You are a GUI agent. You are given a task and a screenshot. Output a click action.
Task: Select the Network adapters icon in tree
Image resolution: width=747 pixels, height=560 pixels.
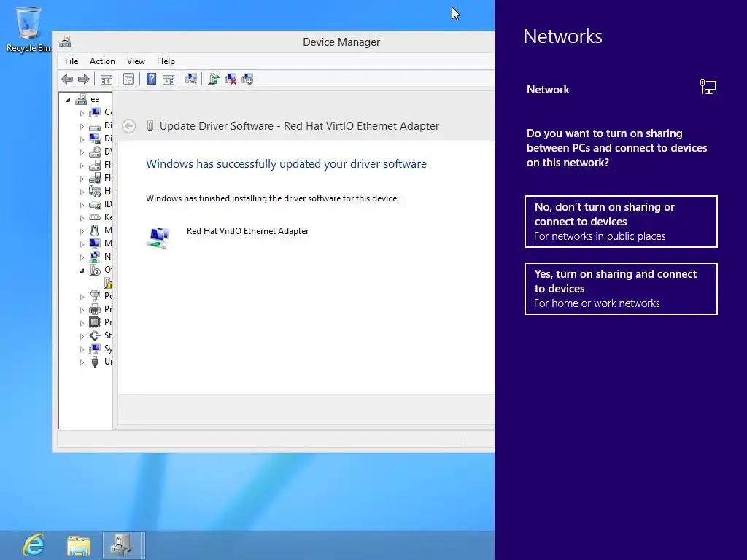click(95, 257)
